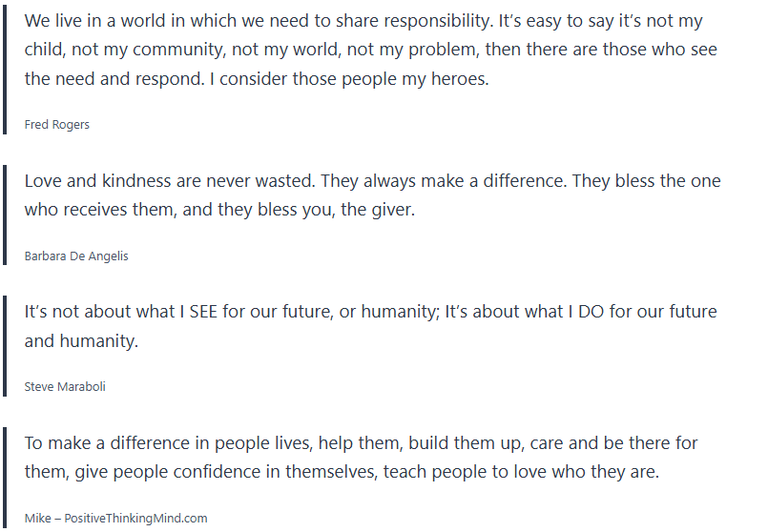Click the vertical bar beside the Steve Maraboli quote

click(4, 344)
